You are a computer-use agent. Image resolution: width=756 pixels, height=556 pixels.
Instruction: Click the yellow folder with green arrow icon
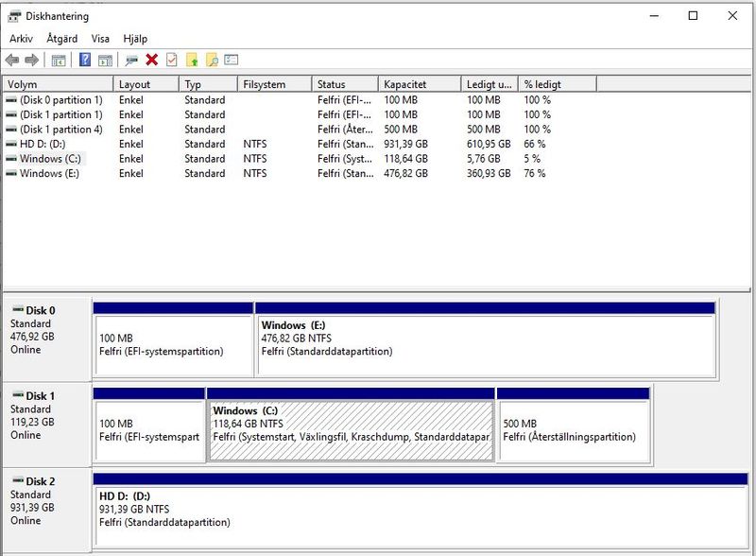pos(192,60)
